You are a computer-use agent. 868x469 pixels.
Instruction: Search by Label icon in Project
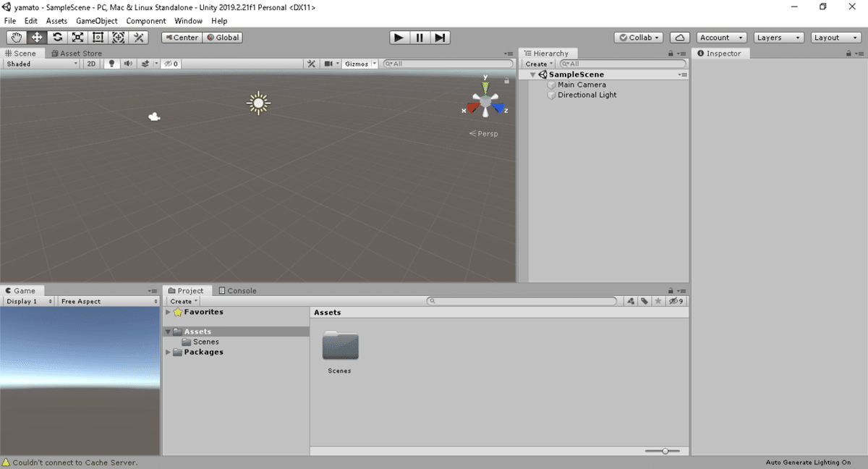pos(644,301)
